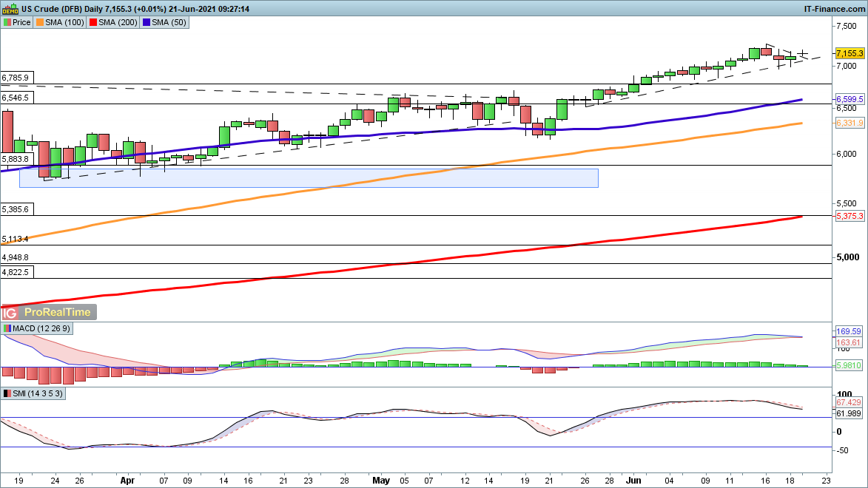Click the DEMO candlestick icon in title bar
868x488 pixels.
tap(10, 8)
